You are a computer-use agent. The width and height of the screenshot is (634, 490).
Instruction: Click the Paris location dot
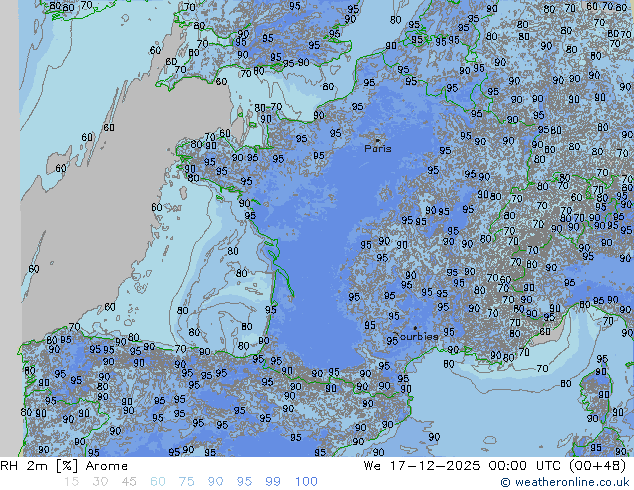[378, 140]
